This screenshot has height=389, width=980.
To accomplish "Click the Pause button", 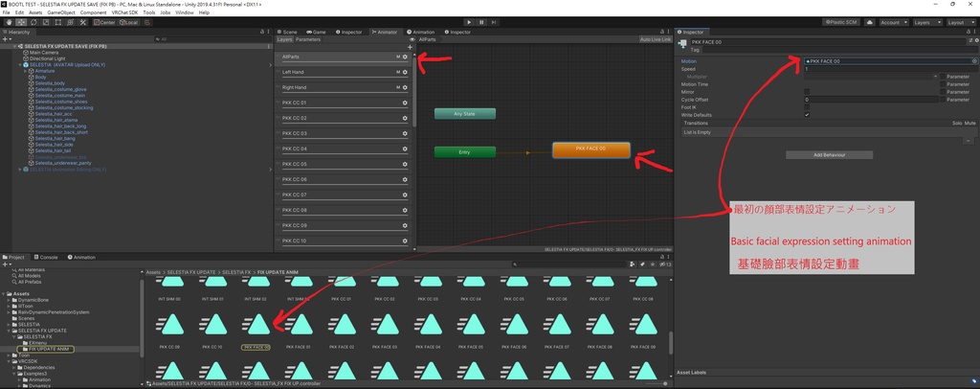I will tap(482, 22).
